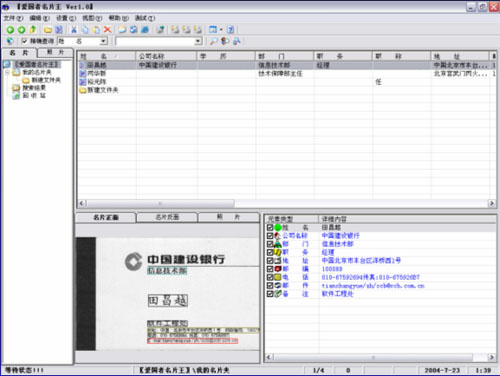Click the scissors cut icon
The image size is (500, 376).
click(74, 30)
